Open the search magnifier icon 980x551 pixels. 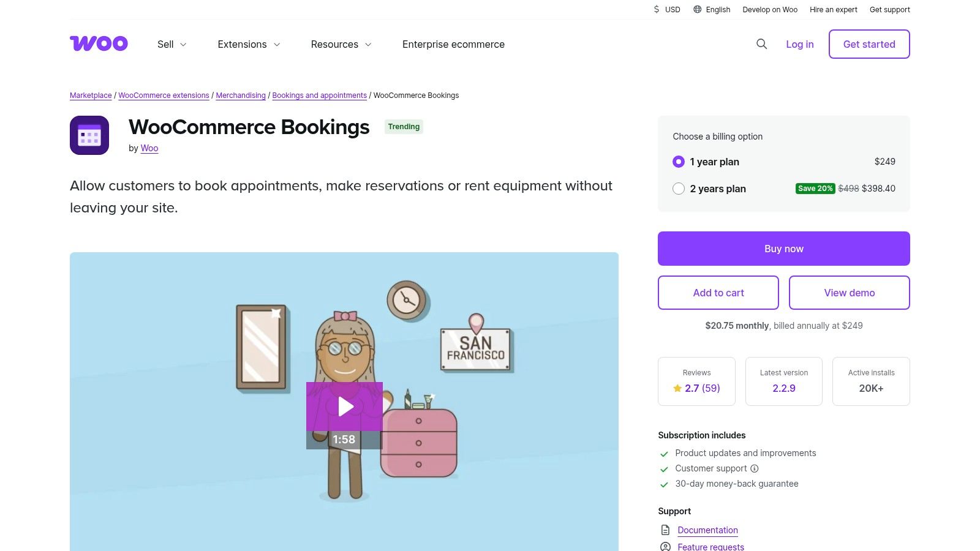coord(761,44)
